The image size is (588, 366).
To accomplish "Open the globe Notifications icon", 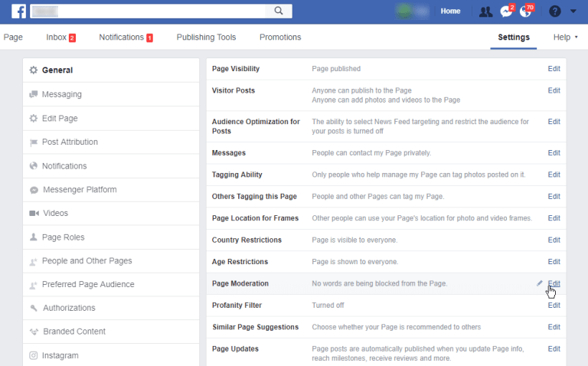I will pos(525,11).
